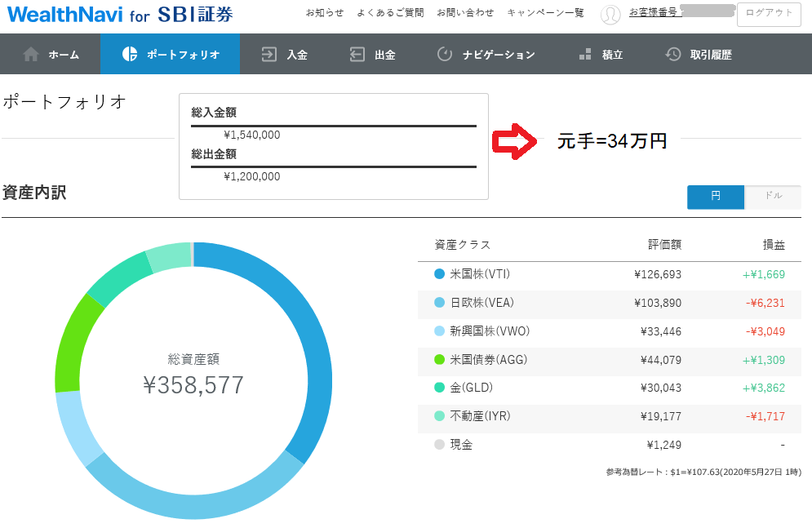Open the ナビゲーション tab
Viewport: 812px width, 528px height.
pyautogui.click(x=486, y=55)
